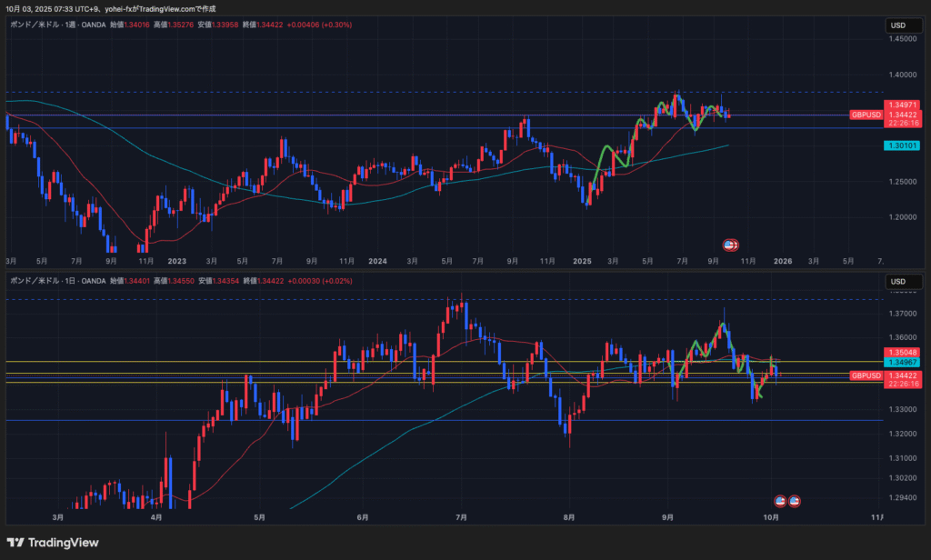Click the 2023 label on weekly time axis
931x560 pixels.
176,260
